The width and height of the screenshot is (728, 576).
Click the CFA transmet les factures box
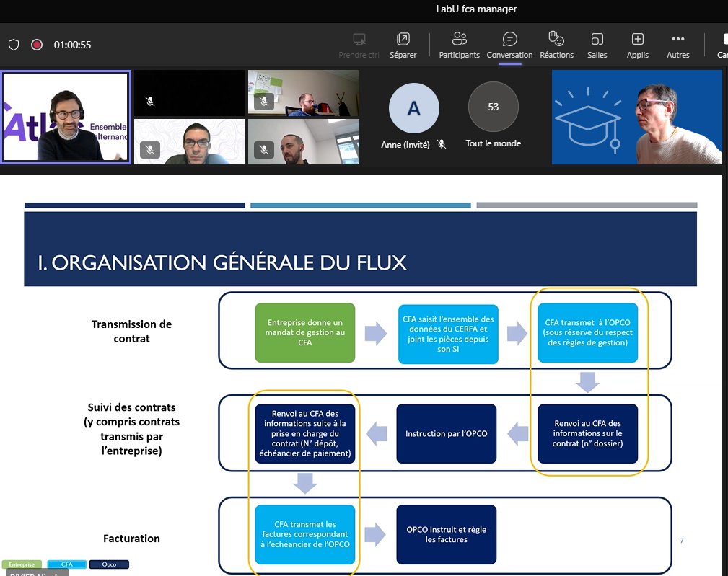click(x=305, y=534)
